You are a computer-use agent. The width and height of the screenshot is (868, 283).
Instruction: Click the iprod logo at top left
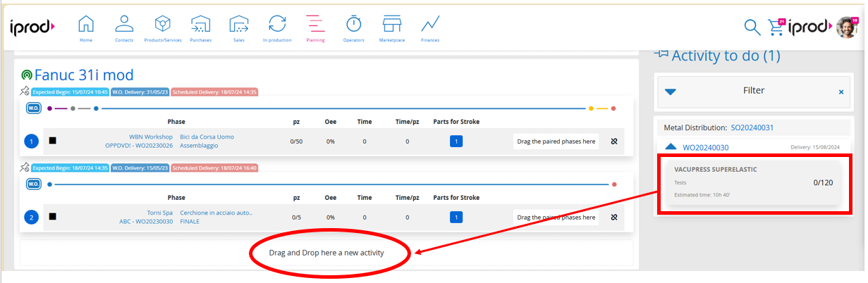point(32,27)
